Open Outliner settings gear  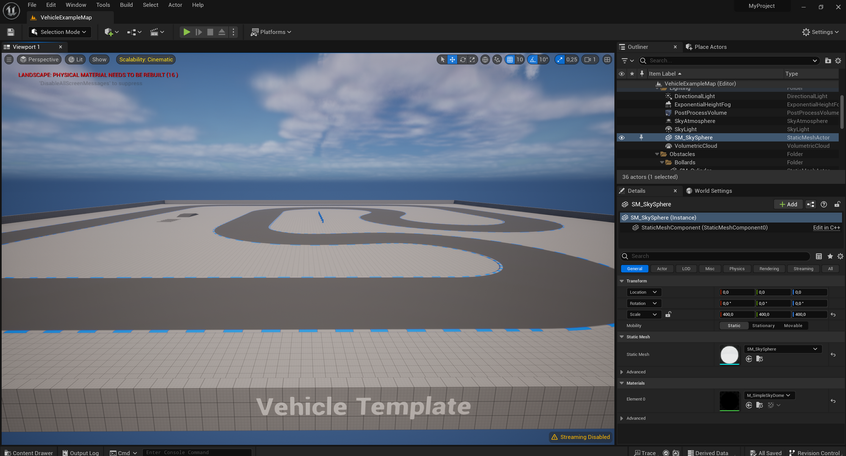839,60
